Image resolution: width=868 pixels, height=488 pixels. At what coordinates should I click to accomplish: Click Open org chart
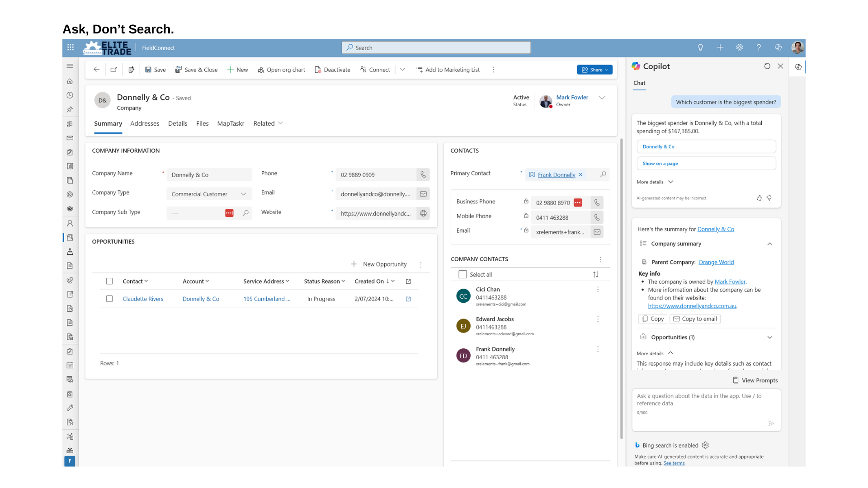point(281,70)
